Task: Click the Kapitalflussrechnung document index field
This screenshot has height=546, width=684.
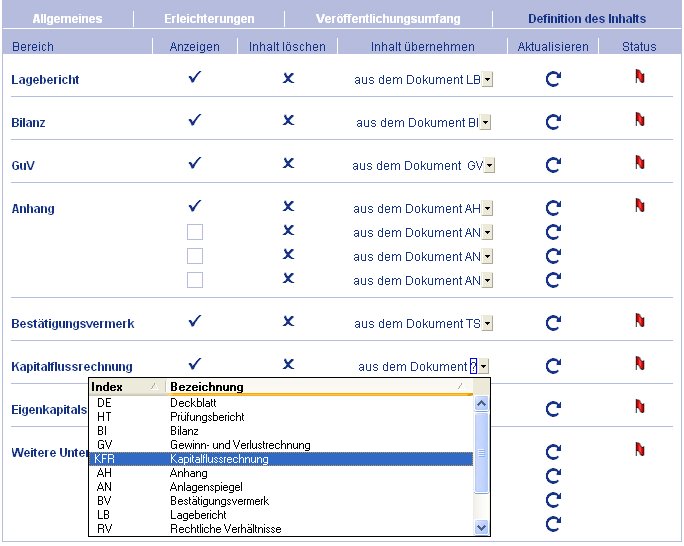Action: click(473, 366)
